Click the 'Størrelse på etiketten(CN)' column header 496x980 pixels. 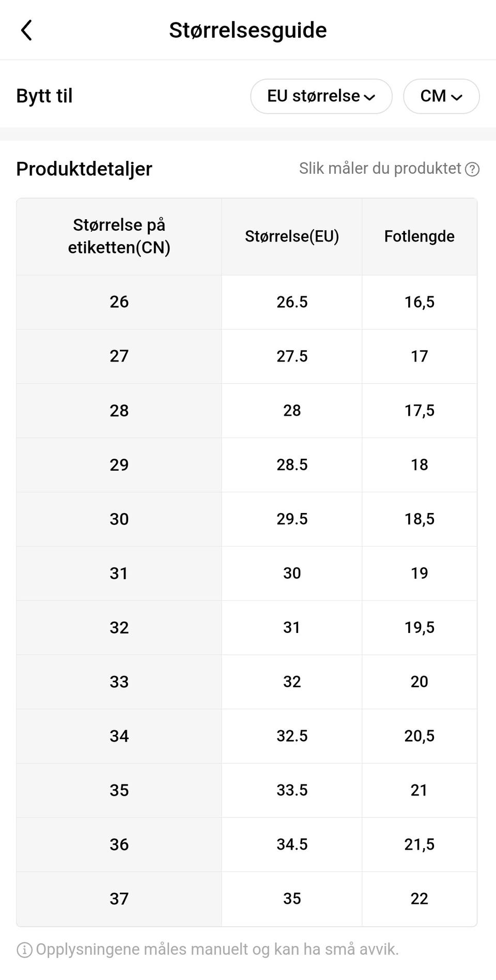coord(119,236)
